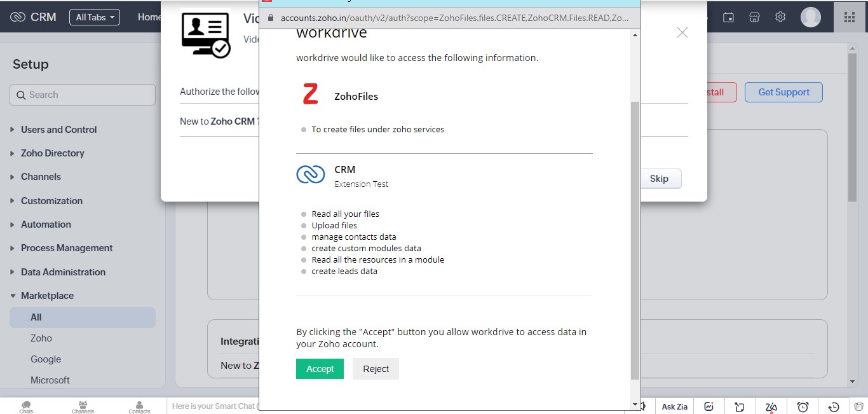Click the user profile avatar
The height and width of the screenshot is (414, 868).
click(x=810, y=17)
